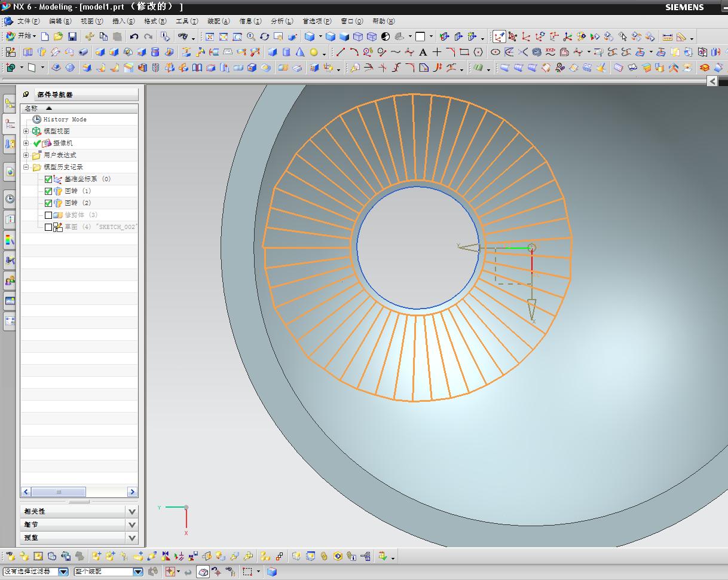This screenshot has height=580, width=728.
Task: Open the 插入(S) menu
Action: (x=123, y=21)
